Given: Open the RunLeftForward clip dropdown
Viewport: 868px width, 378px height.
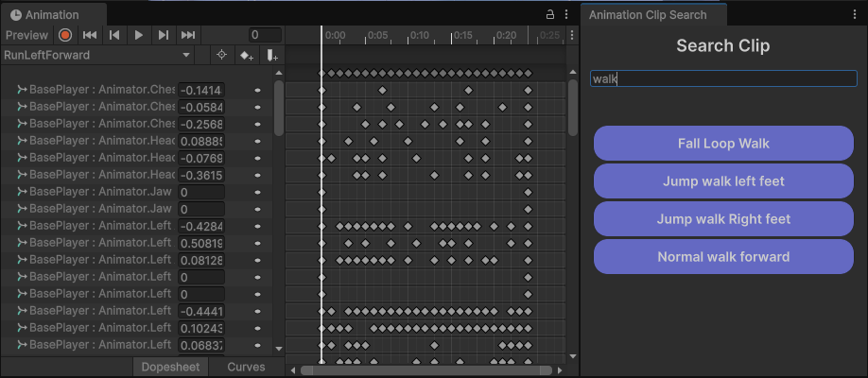Looking at the screenshot, I should point(97,56).
